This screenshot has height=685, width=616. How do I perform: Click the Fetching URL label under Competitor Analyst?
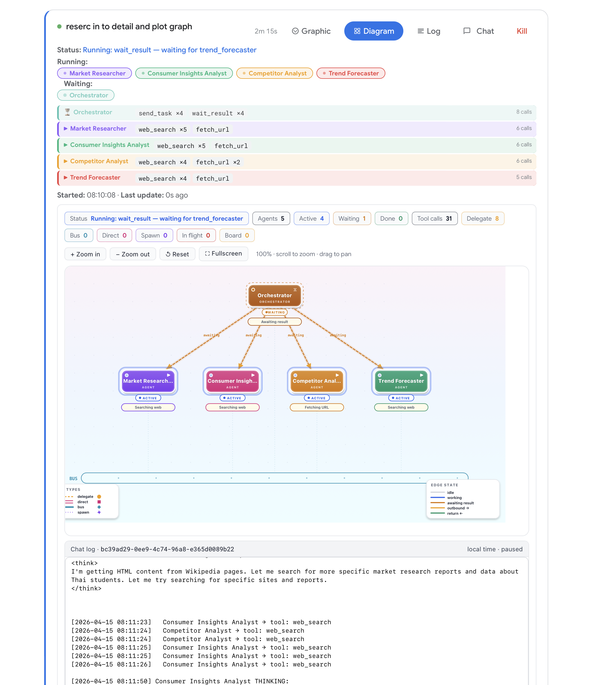click(316, 407)
